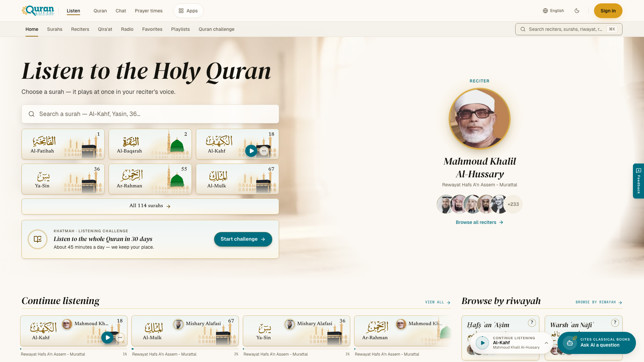
Task: Focus the surah search field
Action: (150, 114)
